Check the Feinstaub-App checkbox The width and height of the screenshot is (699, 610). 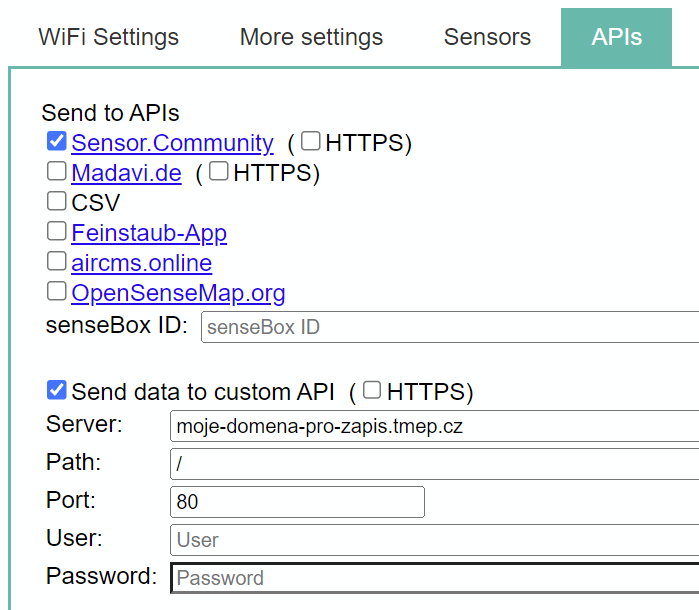click(x=57, y=232)
